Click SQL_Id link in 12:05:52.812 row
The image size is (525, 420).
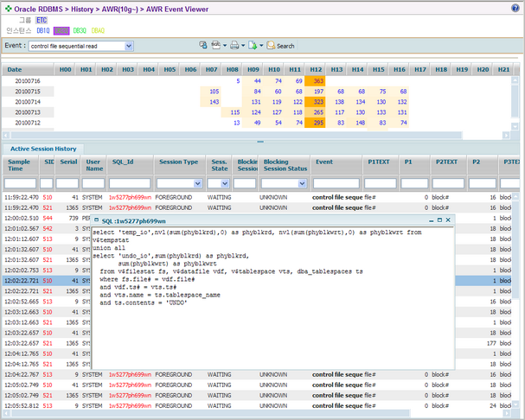click(130, 405)
